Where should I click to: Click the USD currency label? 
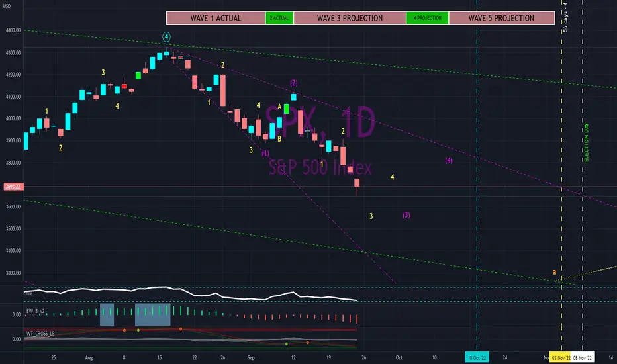[7, 7]
